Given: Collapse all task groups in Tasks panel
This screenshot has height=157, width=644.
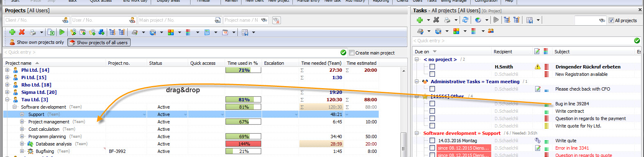Looking at the screenshot, I should click(x=516, y=20).
